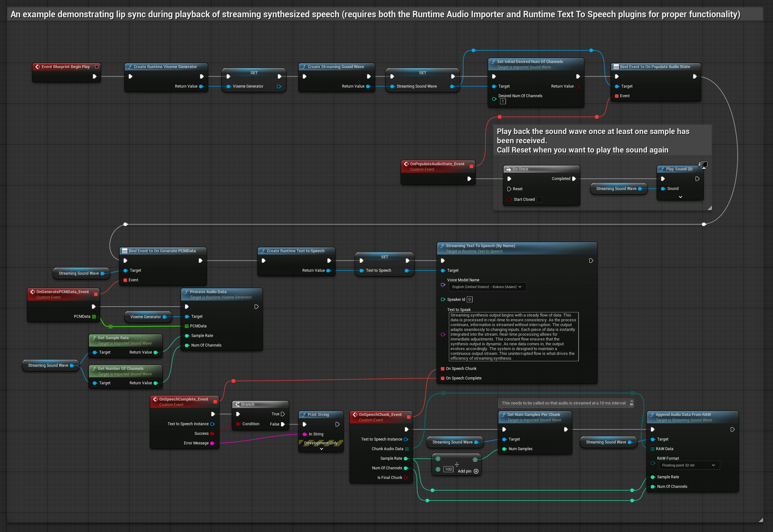Click the Chunk Audio Data pin on OnSpeechChunk_Event
Image resolution: width=773 pixels, height=532 pixels.
(407, 449)
